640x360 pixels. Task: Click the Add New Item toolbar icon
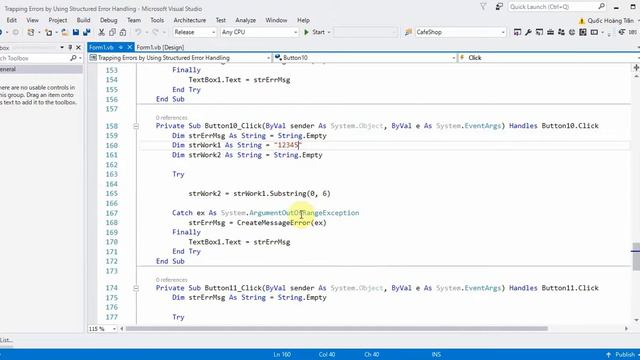pyautogui.click(x=49, y=32)
